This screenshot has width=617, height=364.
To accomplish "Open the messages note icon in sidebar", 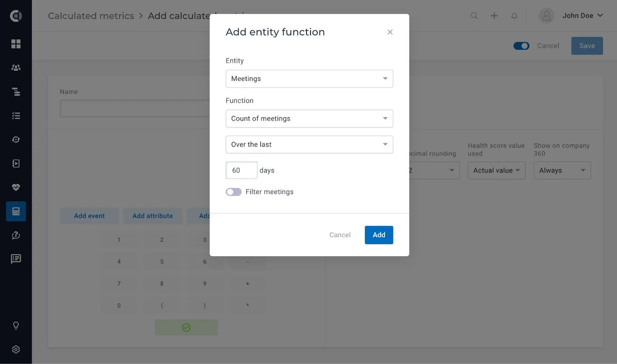I will [16, 259].
